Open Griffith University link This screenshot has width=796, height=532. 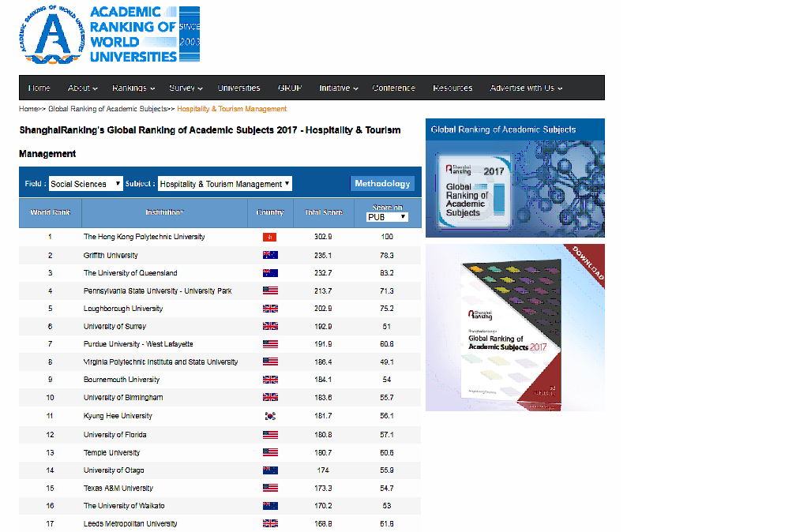pyautogui.click(x=111, y=255)
